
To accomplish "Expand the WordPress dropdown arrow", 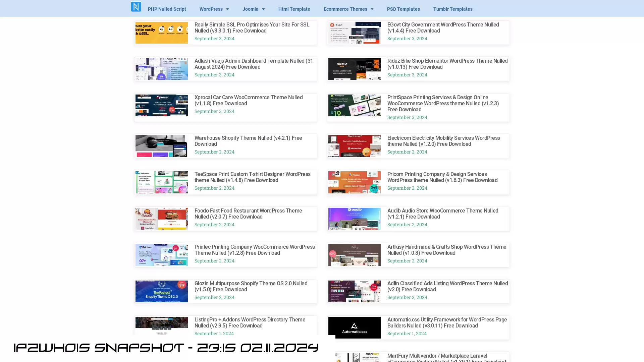I will coord(227,9).
